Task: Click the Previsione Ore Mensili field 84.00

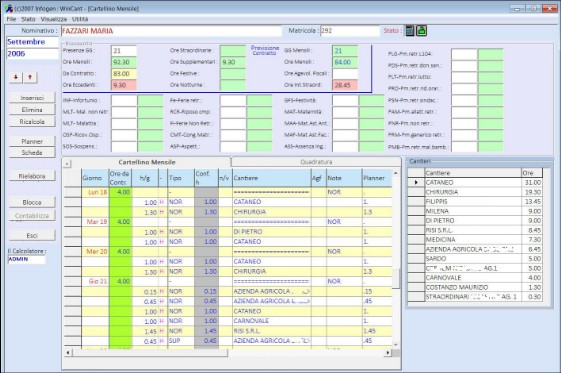Action: click(x=345, y=62)
